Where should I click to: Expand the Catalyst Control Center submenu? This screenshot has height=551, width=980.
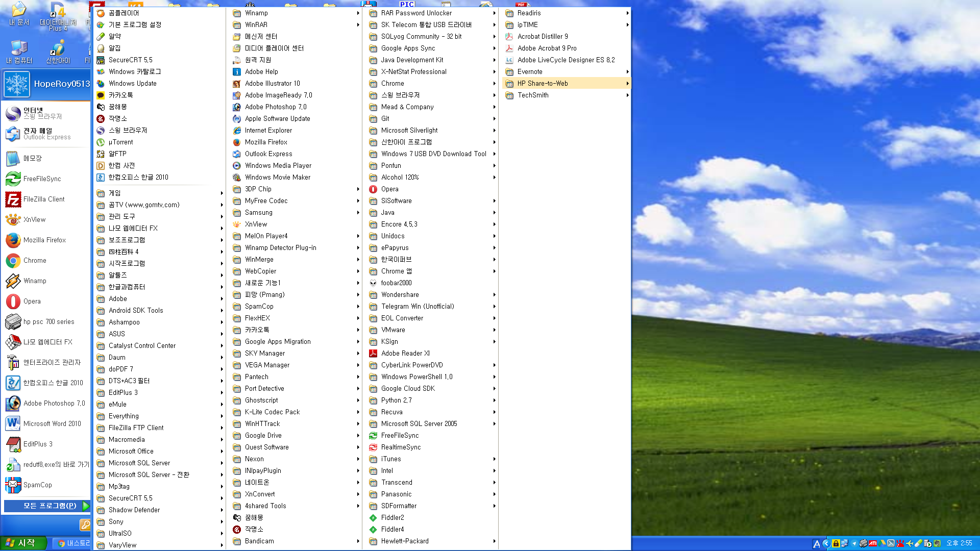[x=160, y=345]
